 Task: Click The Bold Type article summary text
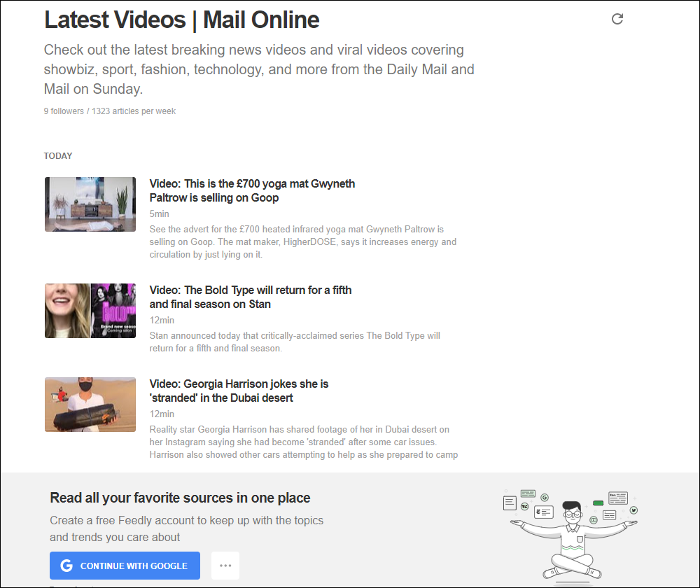coord(295,342)
